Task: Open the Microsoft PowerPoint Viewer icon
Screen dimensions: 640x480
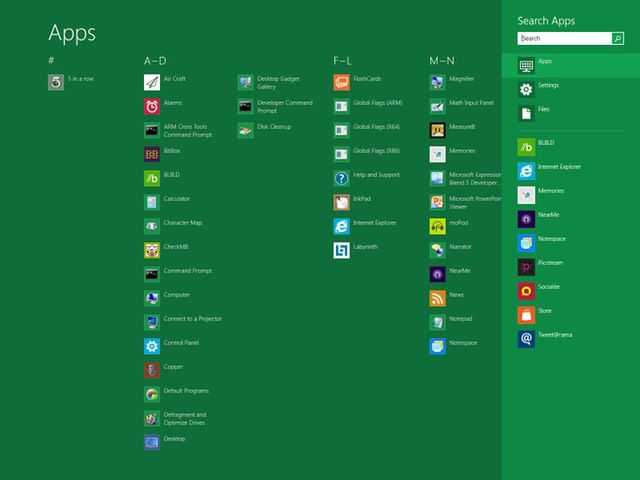Action: 437,202
